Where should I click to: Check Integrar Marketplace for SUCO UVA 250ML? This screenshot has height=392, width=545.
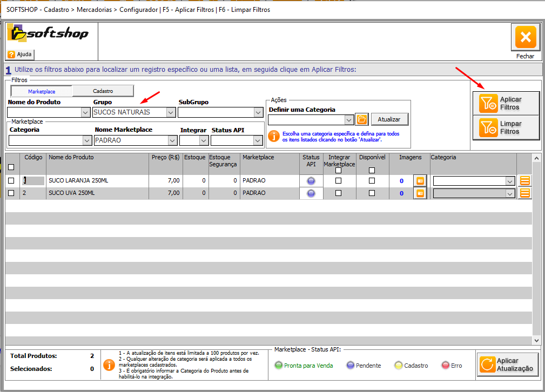pyautogui.click(x=339, y=193)
